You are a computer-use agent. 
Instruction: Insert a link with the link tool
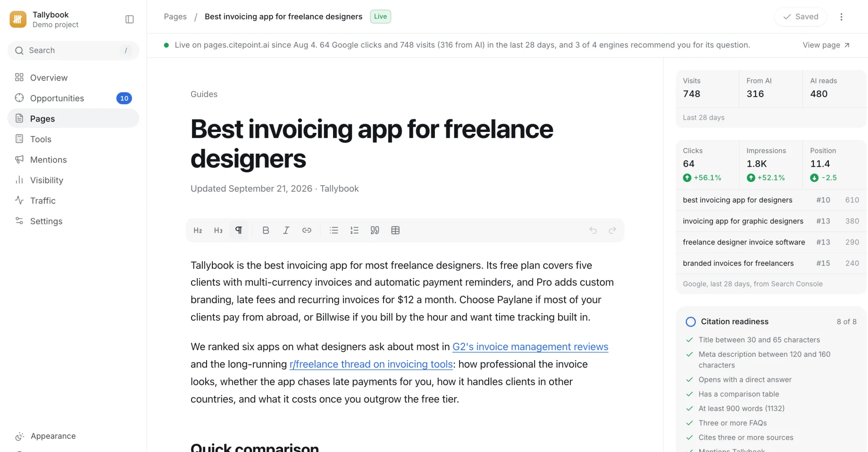coord(307,230)
